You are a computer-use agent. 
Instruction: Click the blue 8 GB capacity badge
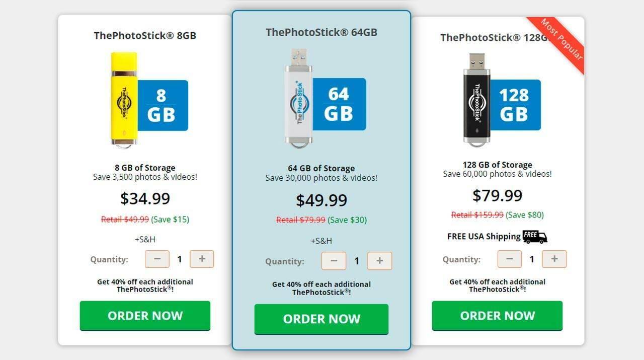(x=163, y=105)
